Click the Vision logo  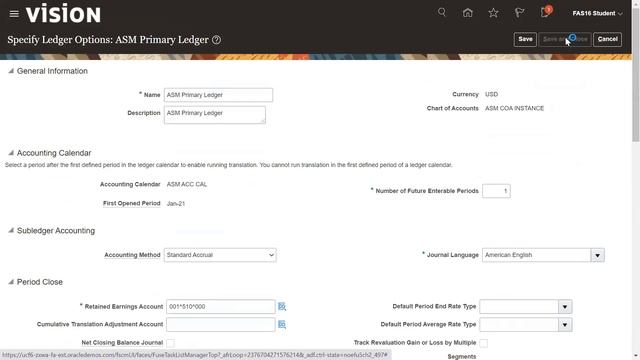(63, 14)
